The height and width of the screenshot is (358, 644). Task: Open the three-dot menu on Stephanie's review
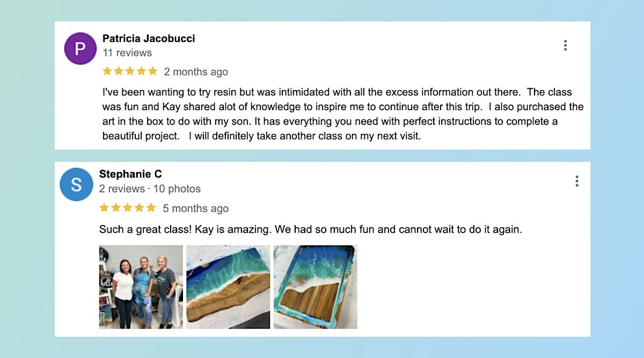pos(577,181)
